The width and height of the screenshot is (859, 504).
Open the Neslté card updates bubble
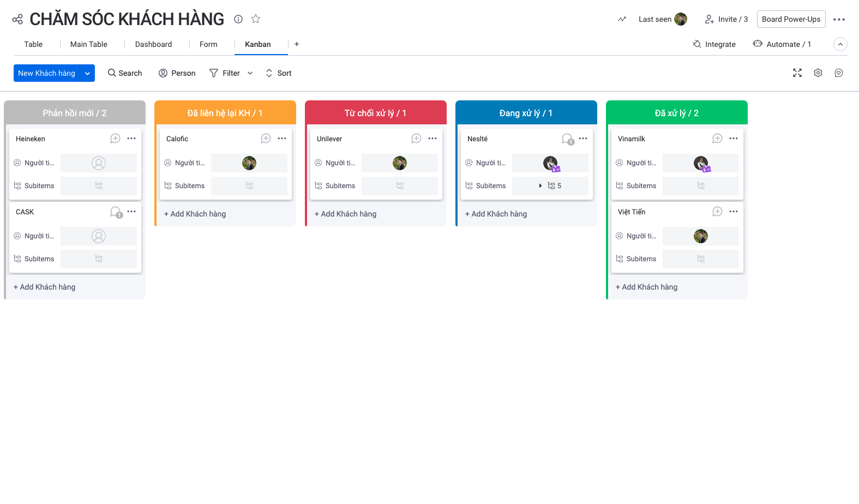[x=567, y=139]
